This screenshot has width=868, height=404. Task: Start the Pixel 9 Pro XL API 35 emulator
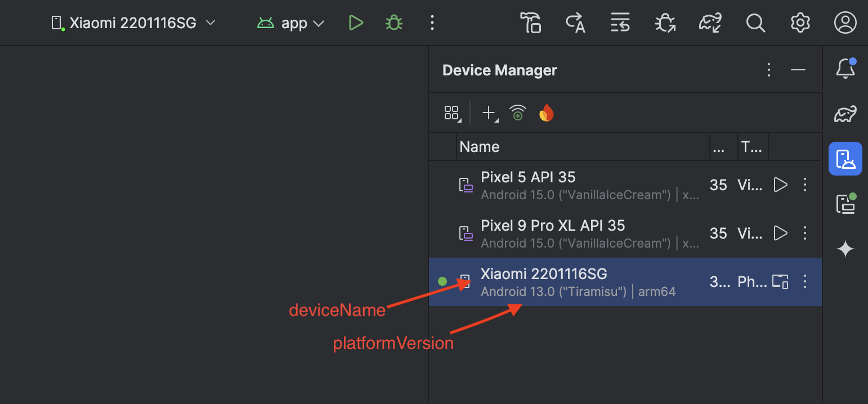pyautogui.click(x=780, y=233)
